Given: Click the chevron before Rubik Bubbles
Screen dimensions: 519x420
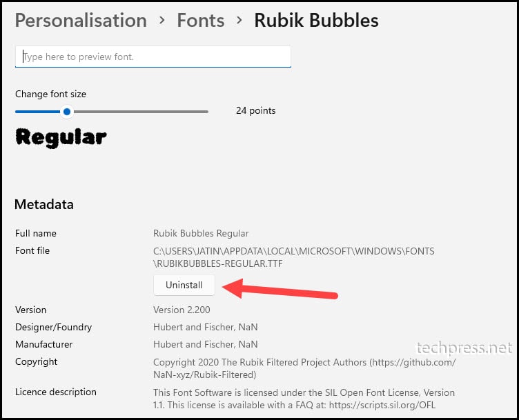Looking at the screenshot, I should click(x=239, y=21).
